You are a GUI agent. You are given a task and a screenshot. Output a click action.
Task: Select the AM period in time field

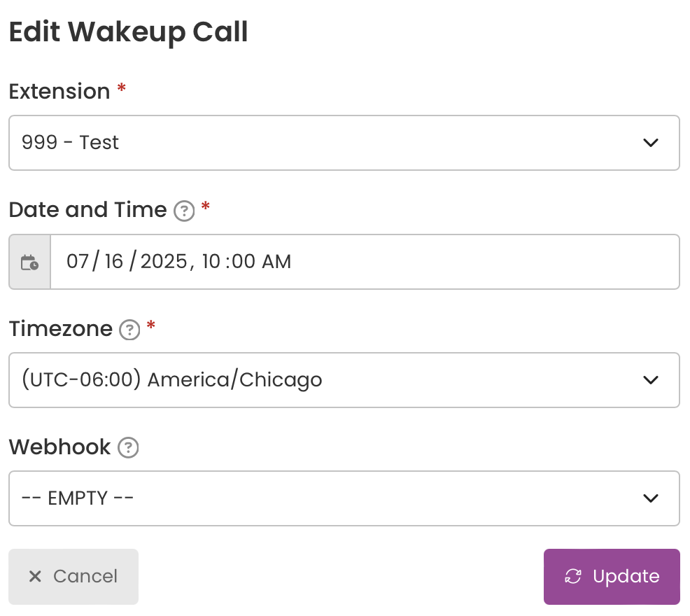tap(276, 262)
